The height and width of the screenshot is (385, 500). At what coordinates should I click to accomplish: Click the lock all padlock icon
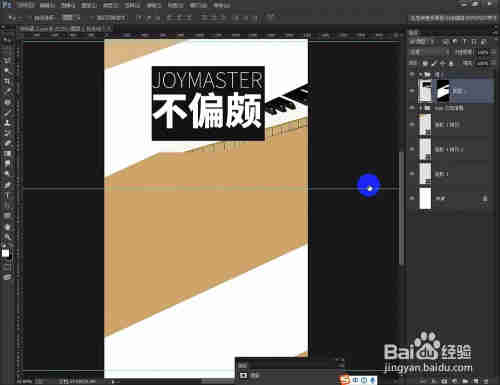click(x=451, y=63)
